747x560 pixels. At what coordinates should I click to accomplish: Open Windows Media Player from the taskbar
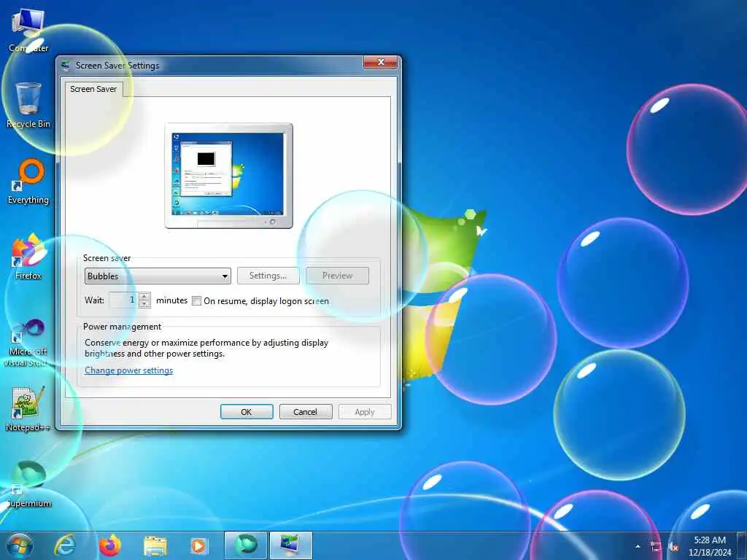198,545
